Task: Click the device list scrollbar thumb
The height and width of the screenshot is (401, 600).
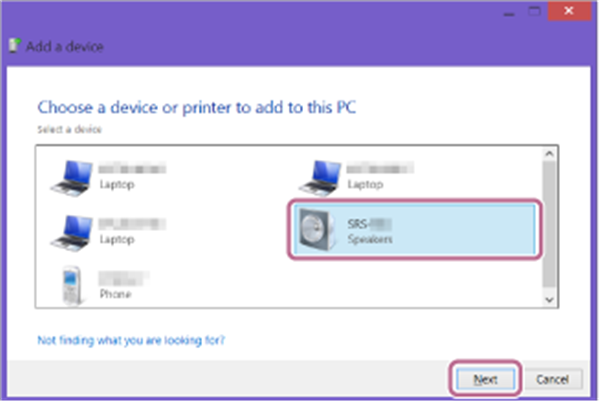Action: tap(548, 220)
